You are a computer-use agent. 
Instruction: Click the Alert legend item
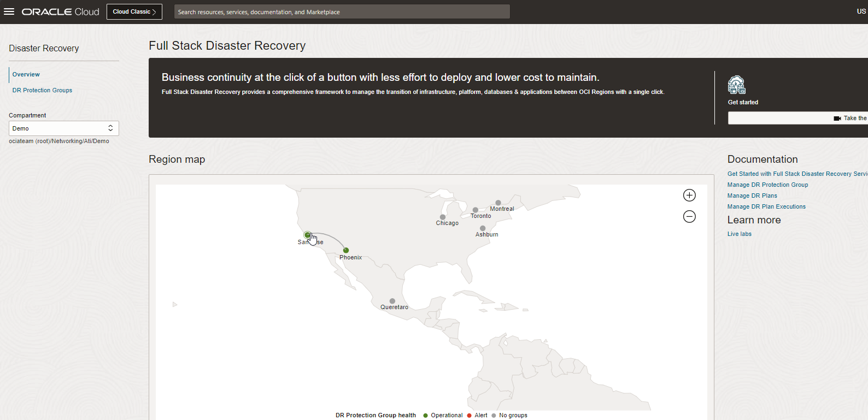pos(477,415)
